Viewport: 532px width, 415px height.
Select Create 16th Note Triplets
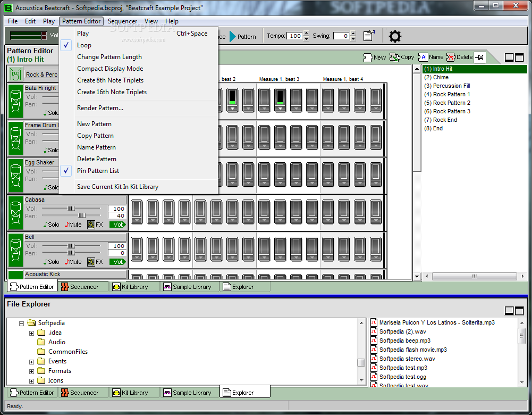[x=112, y=92]
